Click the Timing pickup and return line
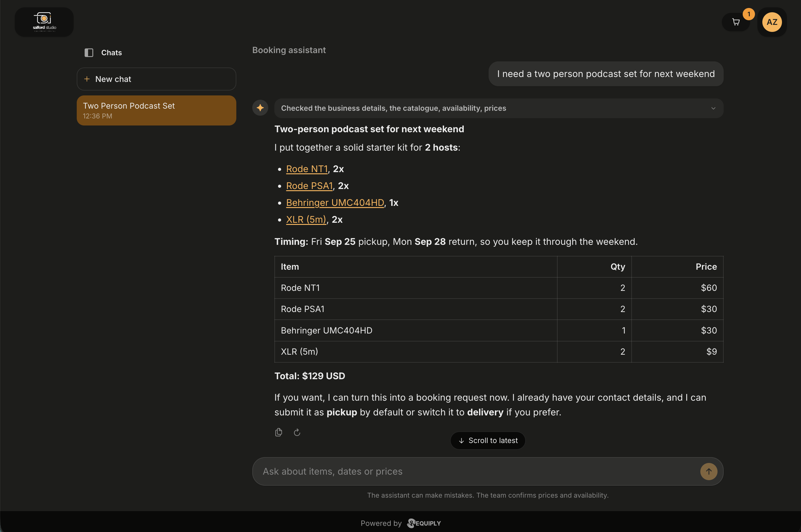The image size is (801, 532). (x=456, y=241)
